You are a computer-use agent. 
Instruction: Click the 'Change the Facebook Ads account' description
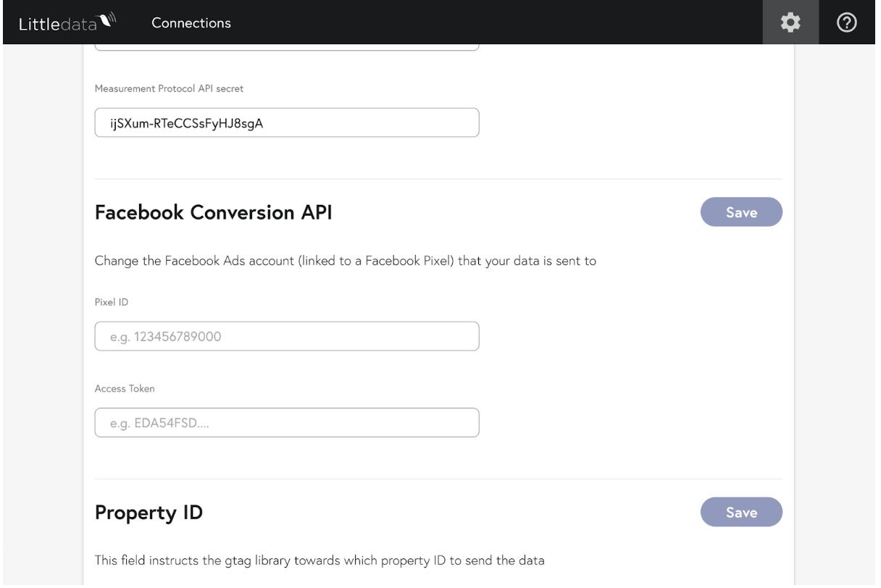[x=346, y=261]
